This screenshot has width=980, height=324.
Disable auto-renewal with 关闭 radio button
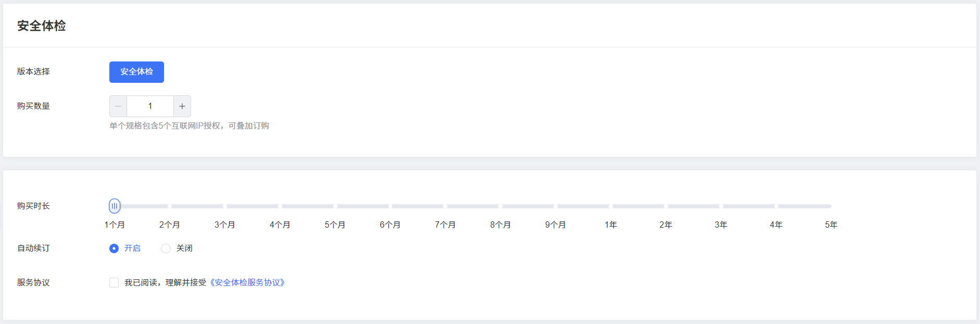(166, 248)
